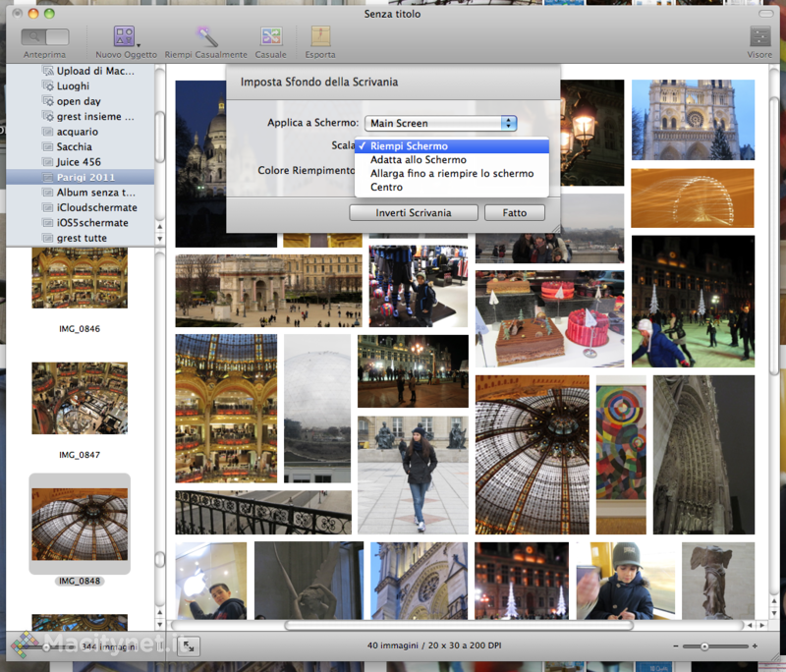The width and height of the screenshot is (786, 672).
Task: Open the Juice 456 album
Action: 79,162
